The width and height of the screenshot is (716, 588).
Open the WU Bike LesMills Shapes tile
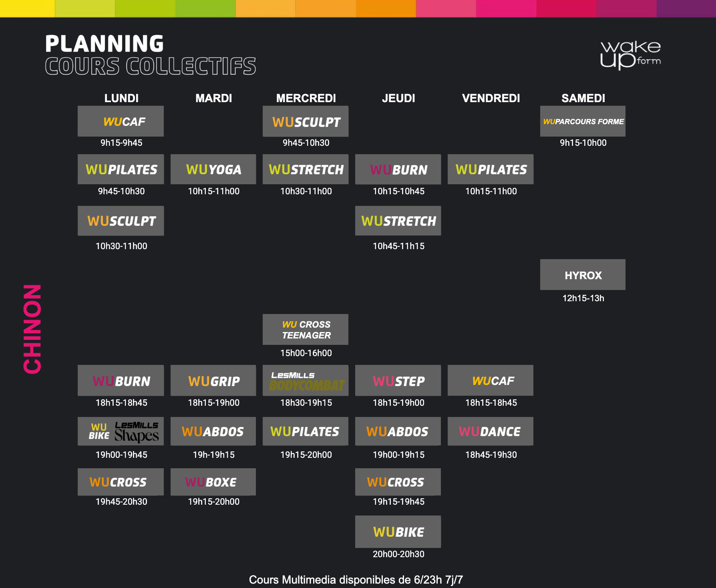[x=121, y=431]
